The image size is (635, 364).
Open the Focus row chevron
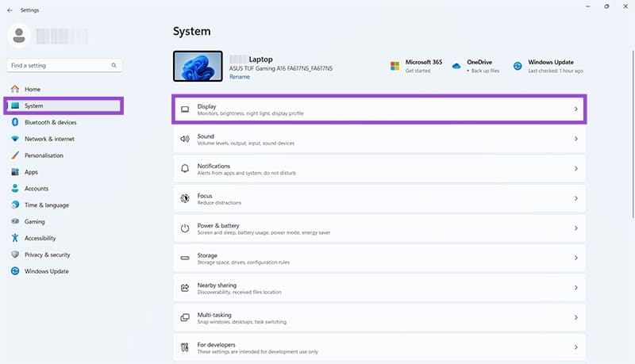pos(575,198)
